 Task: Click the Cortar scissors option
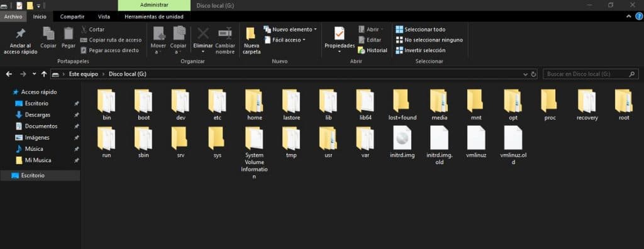pyautogui.click(x=93, y=30)
